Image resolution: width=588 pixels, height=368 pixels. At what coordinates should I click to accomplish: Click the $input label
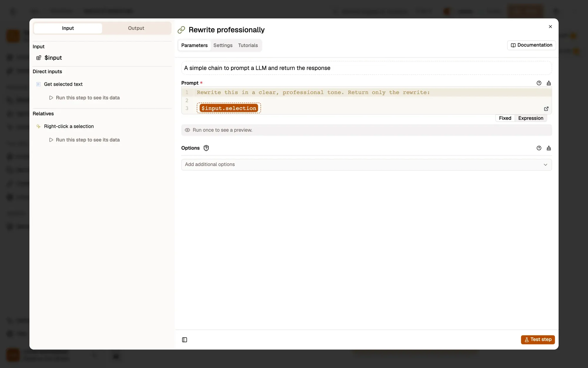[x=53, y=58]
